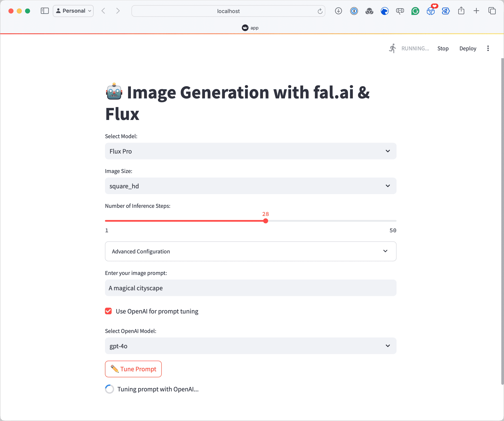Screen dimensions: 504x421
Task: Open the Image Size dropdown showing square_hd
Action: (x=251, y=186)
